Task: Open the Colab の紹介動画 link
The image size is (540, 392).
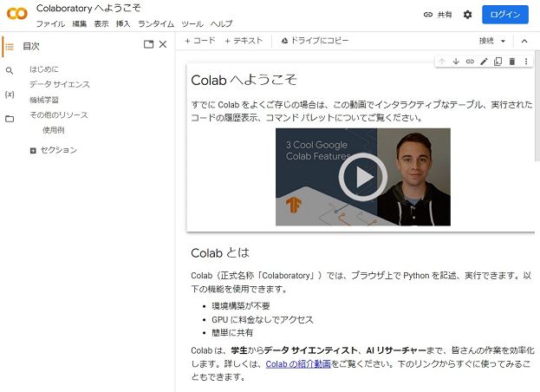Action: point(298,364)
